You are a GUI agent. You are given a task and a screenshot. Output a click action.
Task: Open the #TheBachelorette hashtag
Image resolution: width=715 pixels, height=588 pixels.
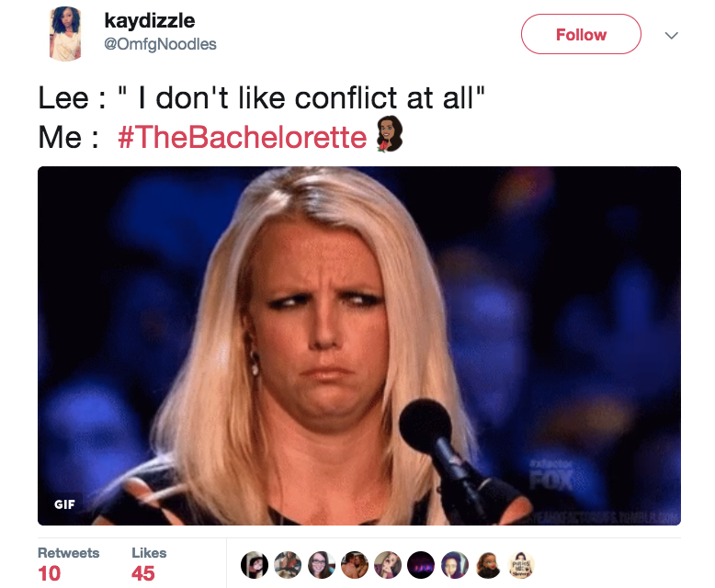click(242, 137)
